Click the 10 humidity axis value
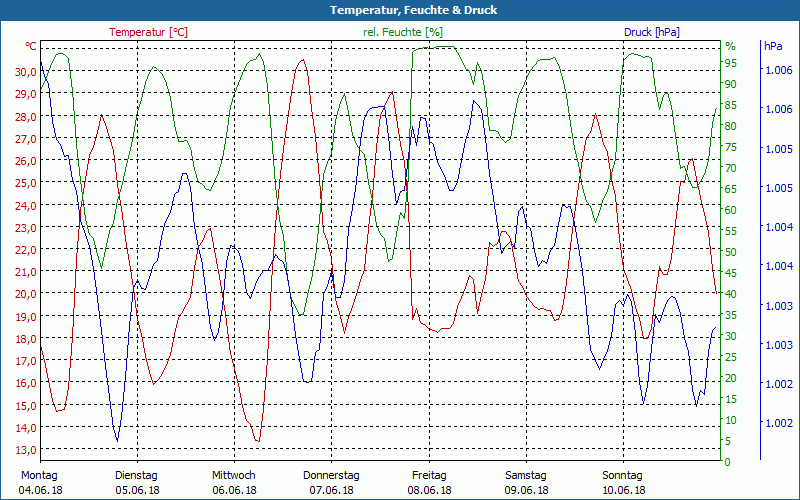The image size is (800, 500). [x=731, y=420]
